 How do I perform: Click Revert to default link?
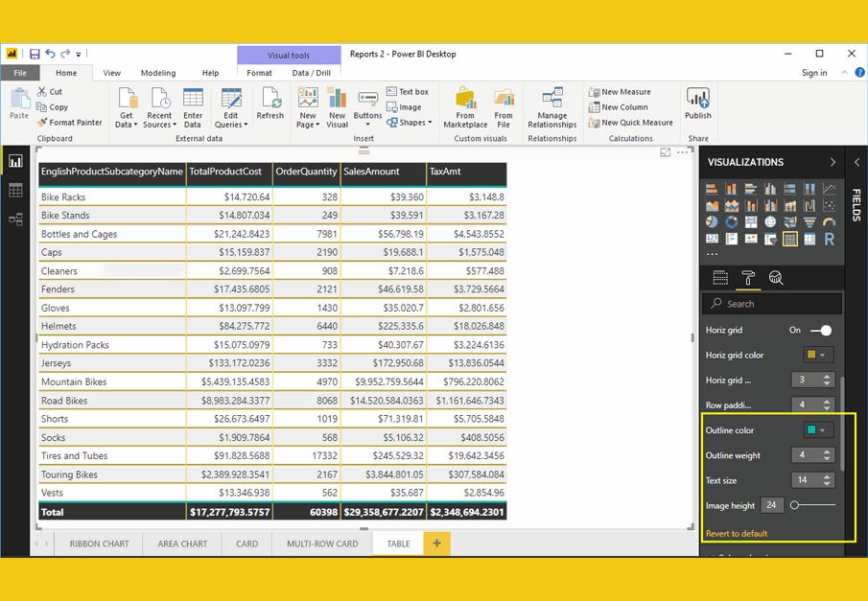click(737, 533)
